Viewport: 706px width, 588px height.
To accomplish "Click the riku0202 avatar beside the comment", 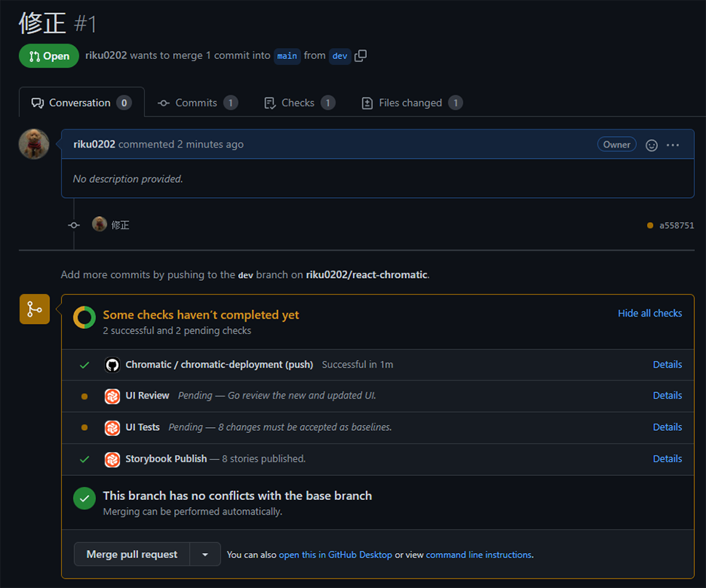I will [33, 144].
